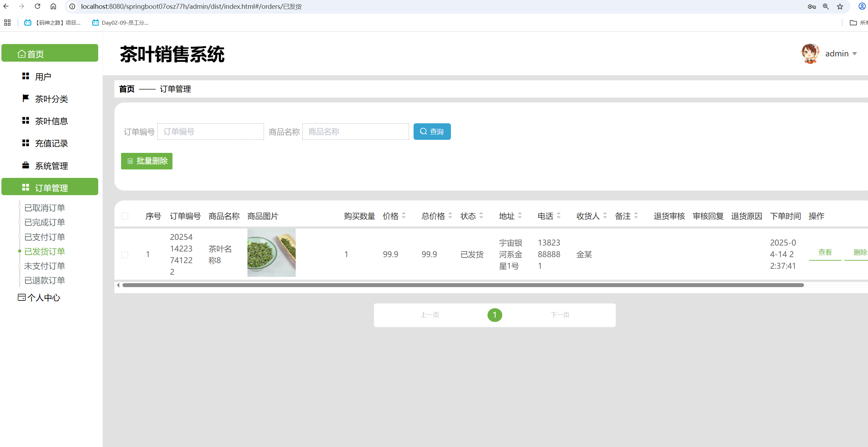Click the admin avatar image
This screenshot has height=447, width=868.
(x=810, y=54)
